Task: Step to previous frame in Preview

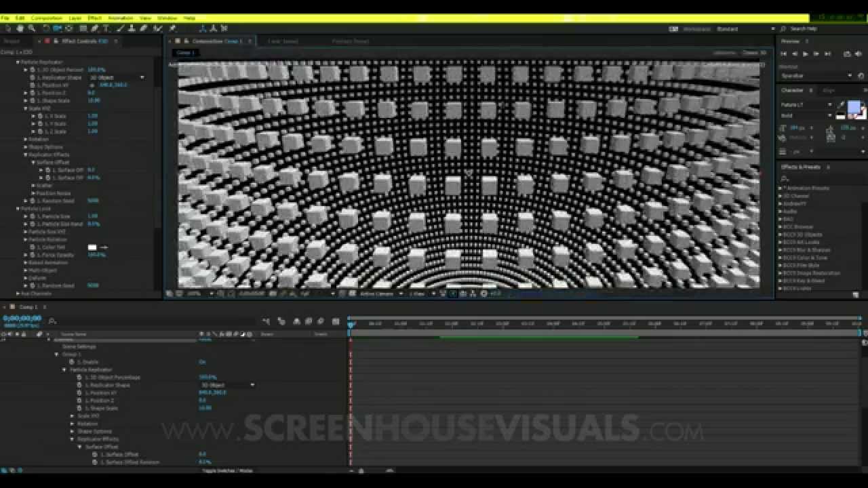Action: tap(795, 54)
